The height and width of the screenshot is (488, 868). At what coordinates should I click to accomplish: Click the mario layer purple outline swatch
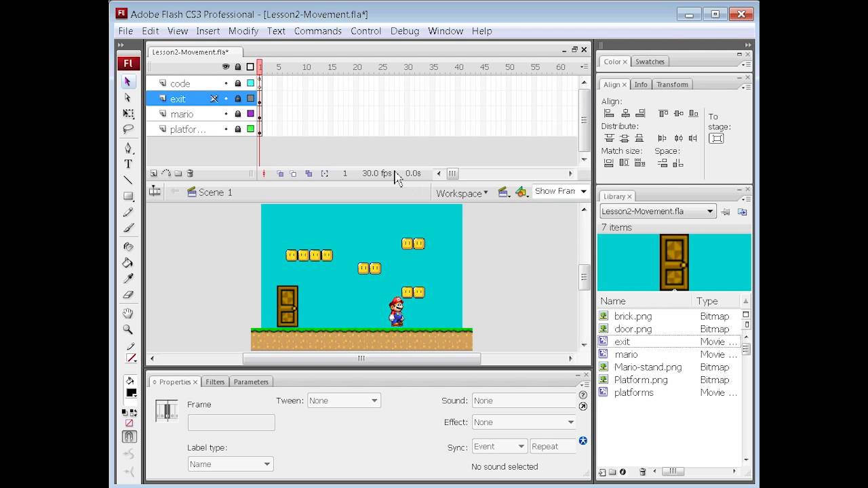[x=250, y=114]
